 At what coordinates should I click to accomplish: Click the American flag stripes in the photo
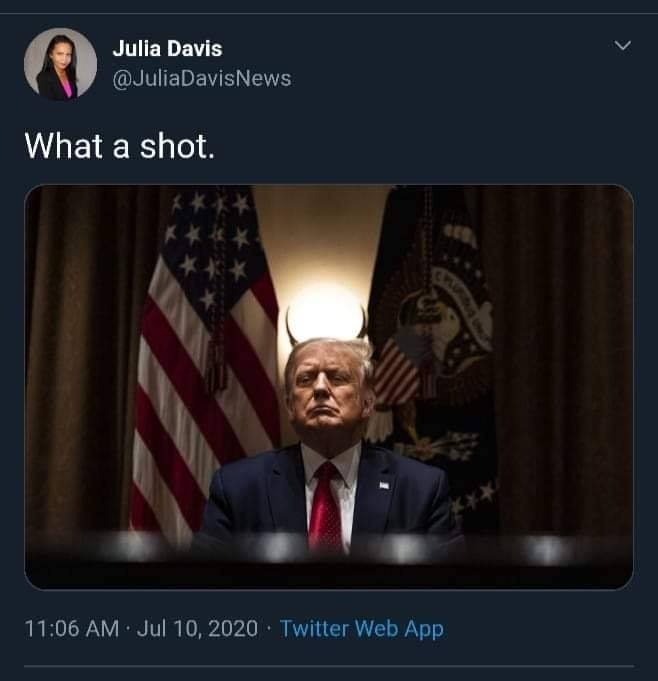tap(187, 413)
